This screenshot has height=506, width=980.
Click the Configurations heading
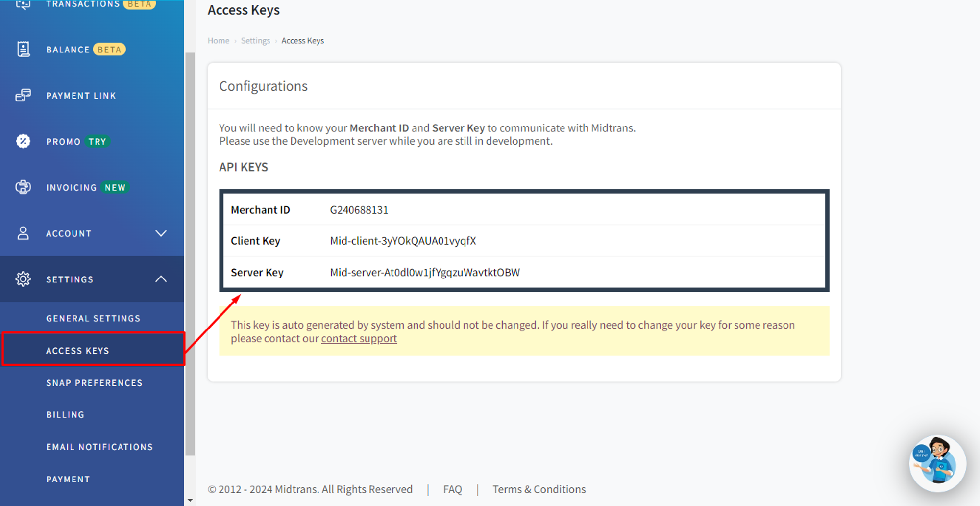pos(263,86)
